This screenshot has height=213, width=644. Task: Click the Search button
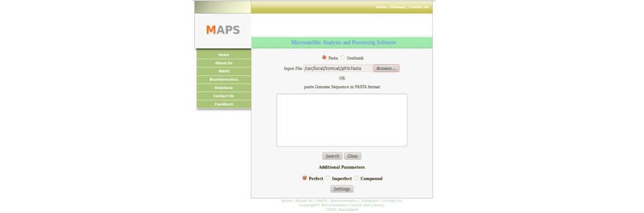point(332,156)
